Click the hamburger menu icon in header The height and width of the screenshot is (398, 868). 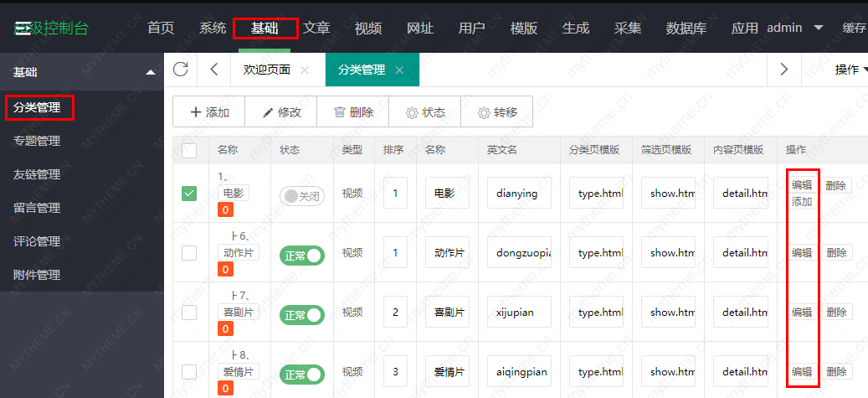pos(23,28)
